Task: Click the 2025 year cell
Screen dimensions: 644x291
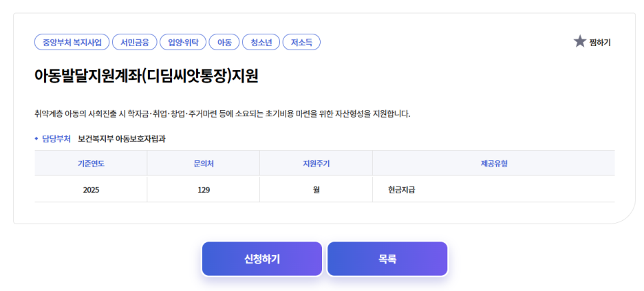Action: click(x=91, y=190)
